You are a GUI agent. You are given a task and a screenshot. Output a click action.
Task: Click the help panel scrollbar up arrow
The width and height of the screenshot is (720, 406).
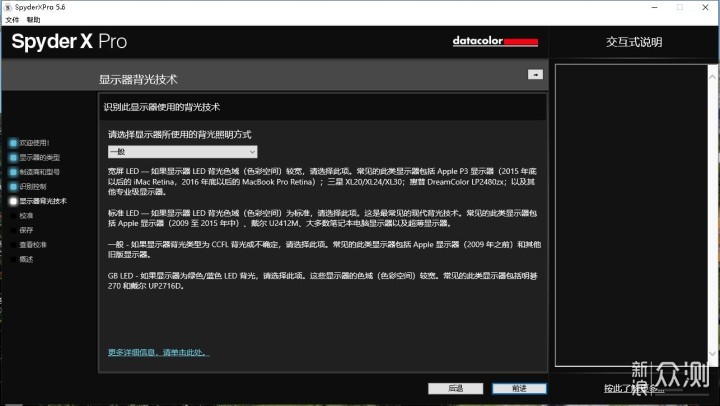click(x=713, y=77)
